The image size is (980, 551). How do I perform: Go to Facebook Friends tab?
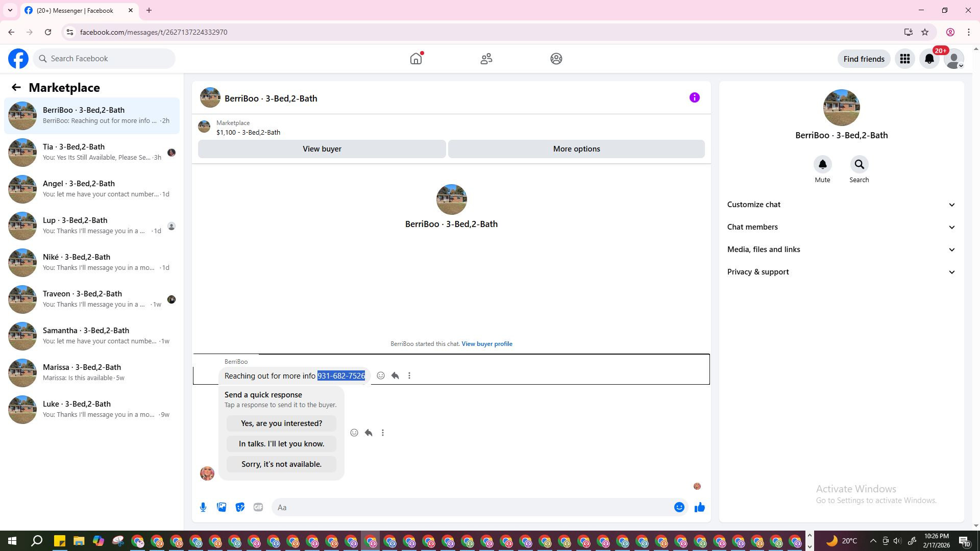click(x=486, y=59)
